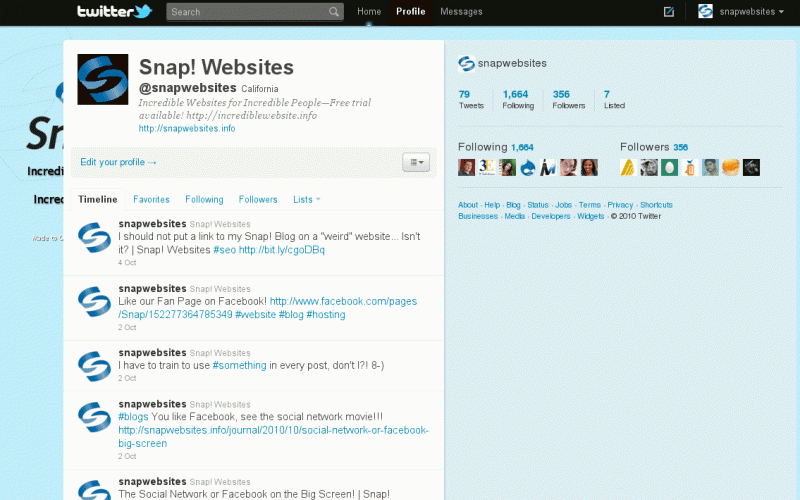Go to Home in the top navigation

point(369,12)
